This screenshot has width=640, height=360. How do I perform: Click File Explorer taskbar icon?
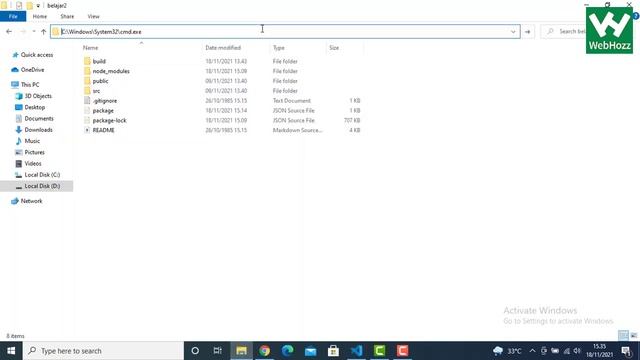tap(241, 351)
